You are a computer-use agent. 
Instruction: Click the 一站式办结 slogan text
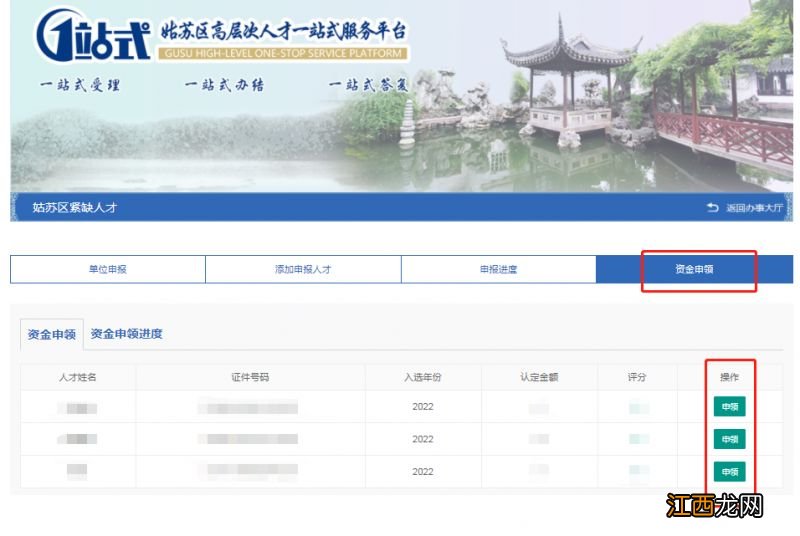224,85
